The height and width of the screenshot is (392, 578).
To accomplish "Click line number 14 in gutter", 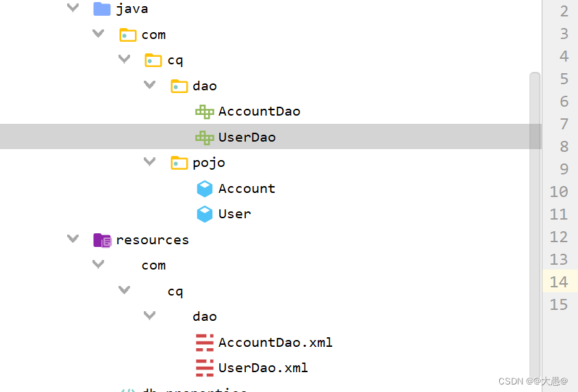I will 558,283.
